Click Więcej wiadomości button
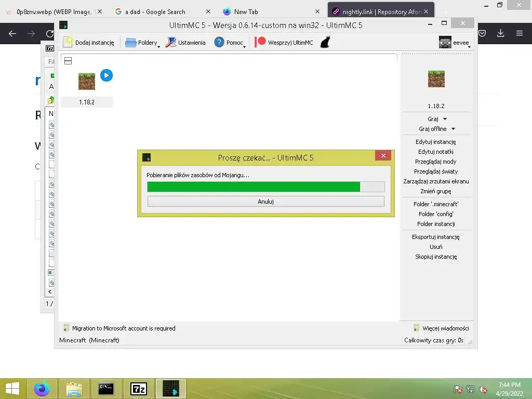The width and height of the screenshot is (532, 399). pos(441,328)
